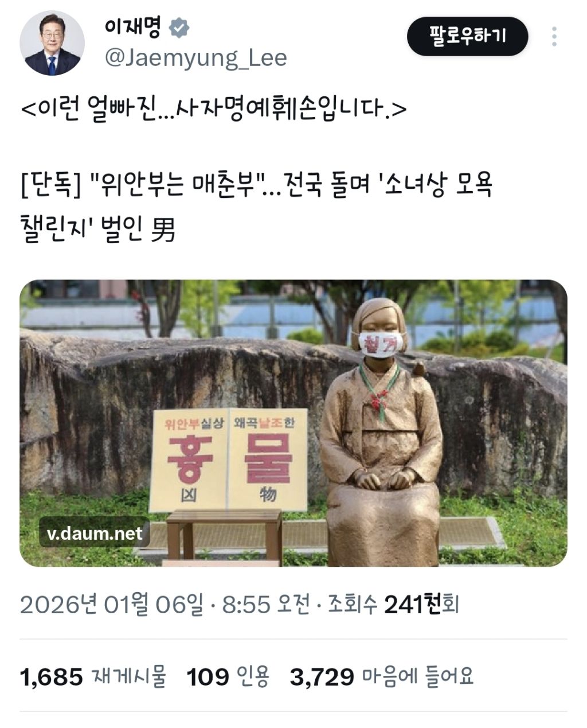587x728 pixels.
Task: Click the masked girl statue in the photo
Action: pos(381,431)
